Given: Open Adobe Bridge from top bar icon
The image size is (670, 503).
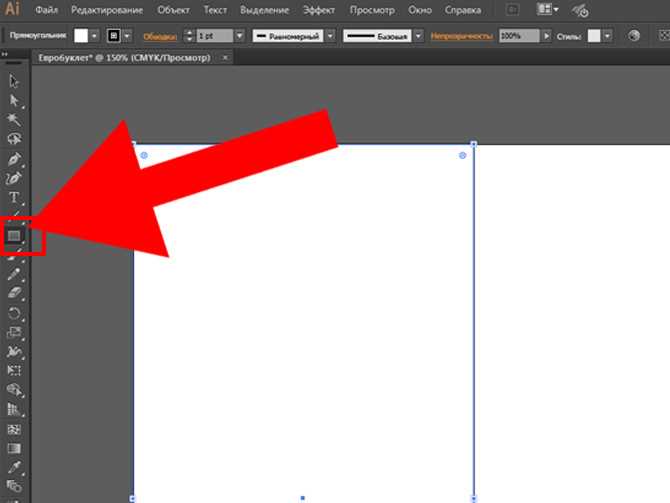Looking at the screenshot, I should (x=512, y=10).
